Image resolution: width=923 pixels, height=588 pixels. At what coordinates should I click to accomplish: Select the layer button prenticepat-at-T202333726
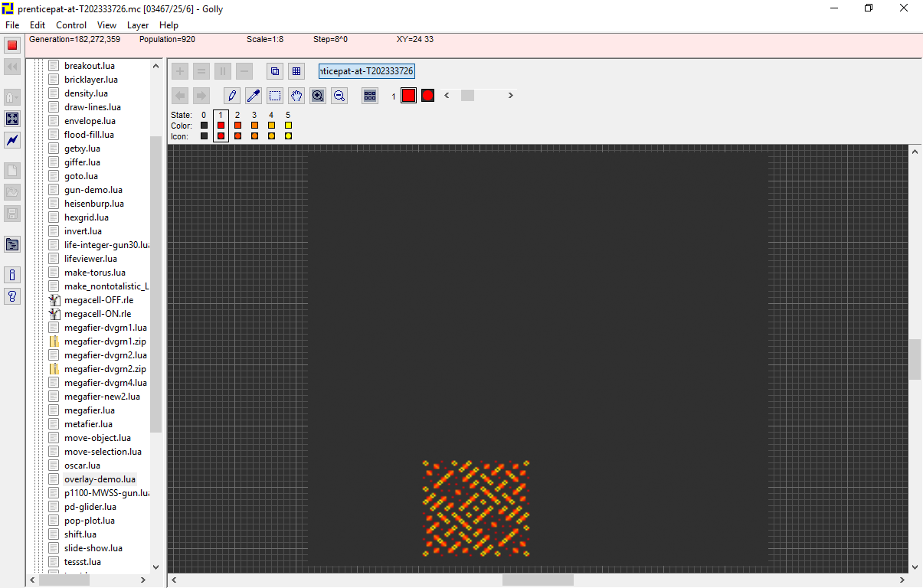pyautogui.click(x=367, y=71)
